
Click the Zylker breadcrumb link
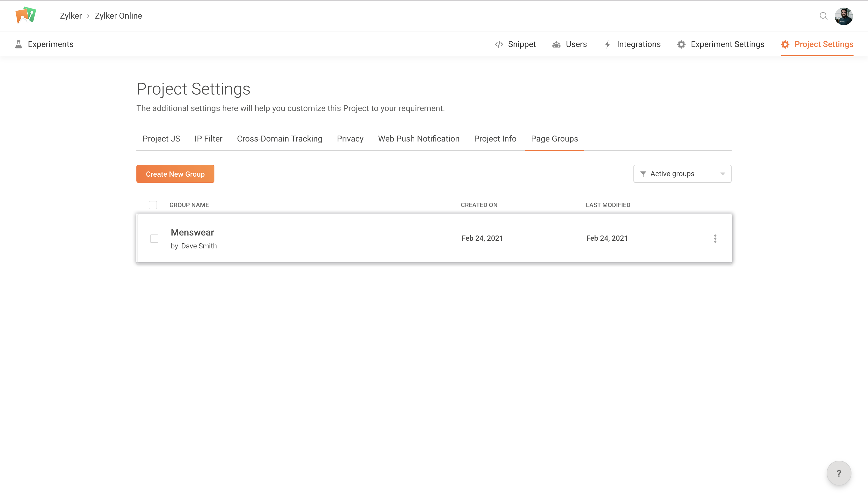click(x=71, y=16)
